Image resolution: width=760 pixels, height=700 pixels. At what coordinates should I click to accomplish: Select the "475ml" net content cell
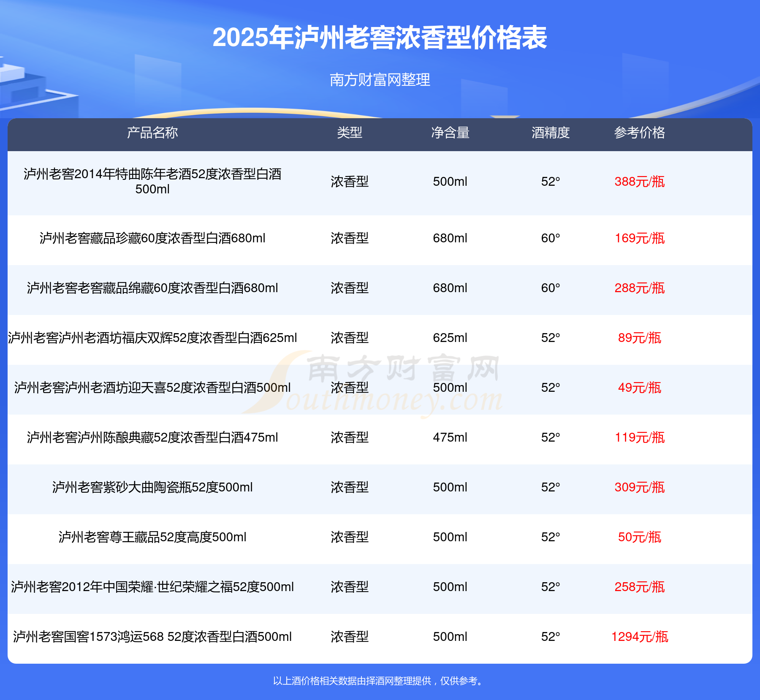[450, 437]
